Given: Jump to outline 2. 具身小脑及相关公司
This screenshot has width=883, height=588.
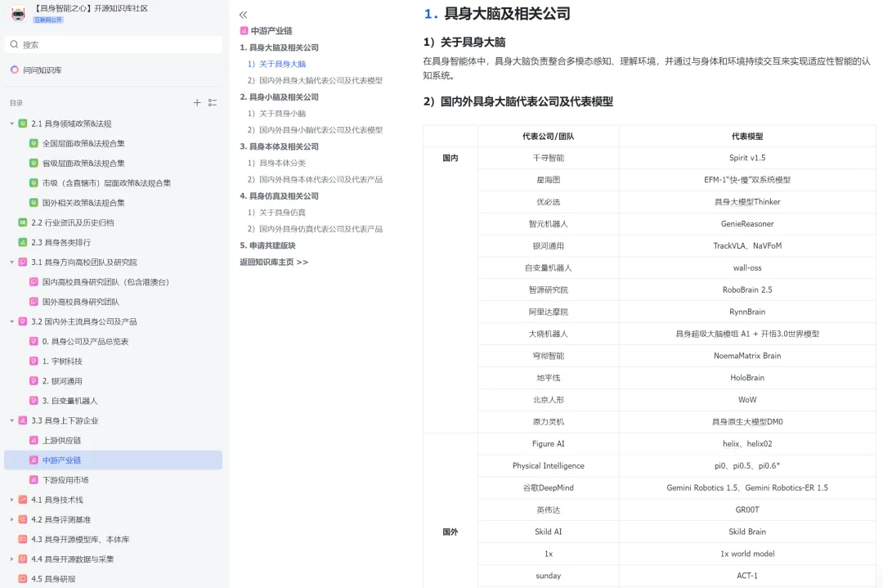Looking at the screenshot, I should [280, 97].
